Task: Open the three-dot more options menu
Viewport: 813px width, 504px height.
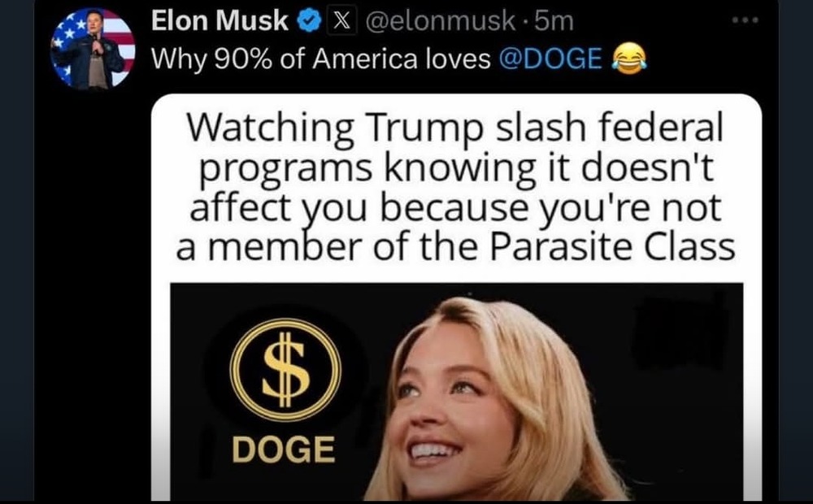Action: point(746,21)
